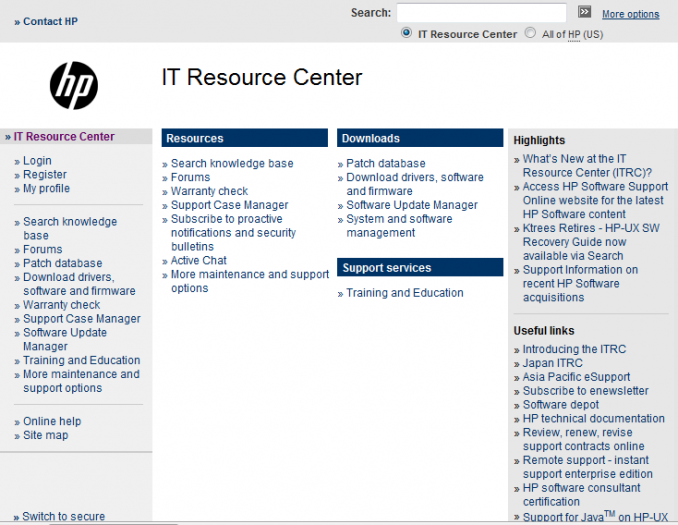This screenshot has width=678, height=525.
Task: Open Review, renew, revise support contracts link
Action: click(x=583, y=439)
